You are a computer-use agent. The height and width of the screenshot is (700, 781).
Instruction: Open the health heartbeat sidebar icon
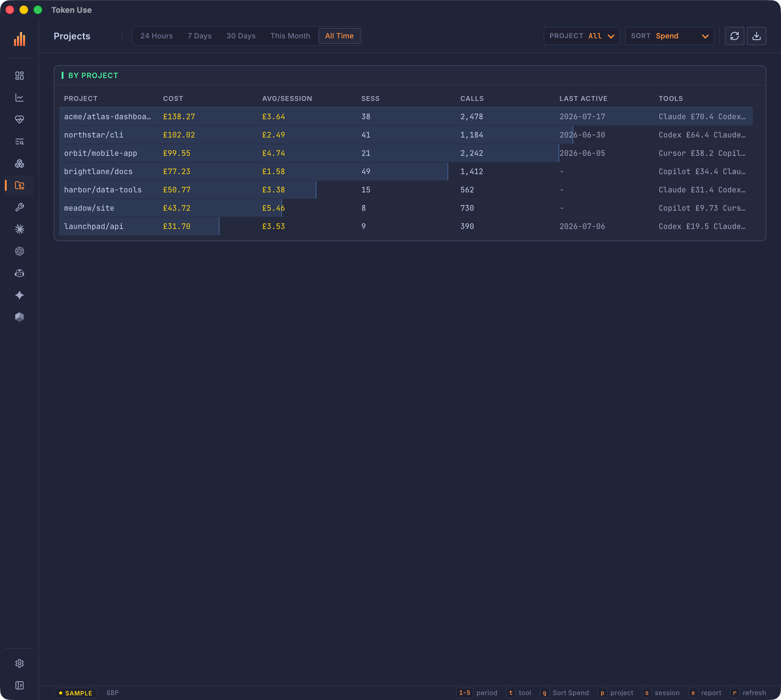click(19, 120)
